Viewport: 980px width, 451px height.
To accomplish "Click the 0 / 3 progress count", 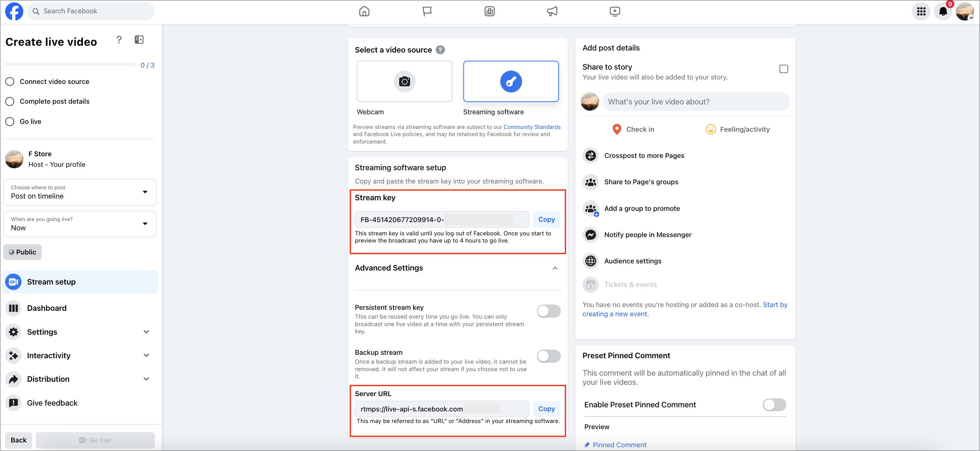I will pyautogui.click(x=148, y=66).
